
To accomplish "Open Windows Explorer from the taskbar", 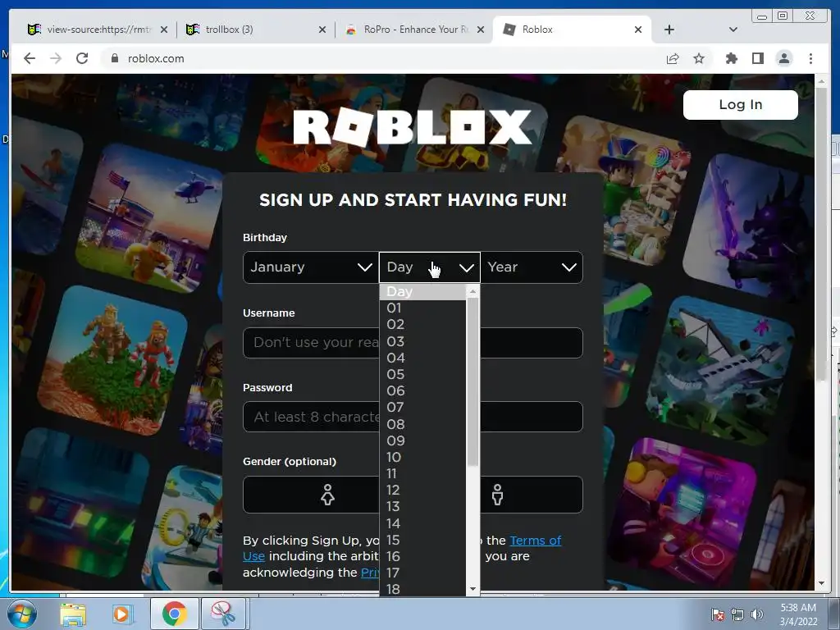I will click(x=73, y=614).
